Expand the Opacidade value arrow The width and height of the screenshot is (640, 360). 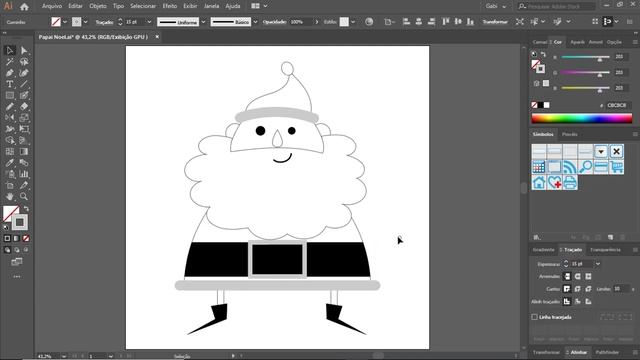(317, 22)
